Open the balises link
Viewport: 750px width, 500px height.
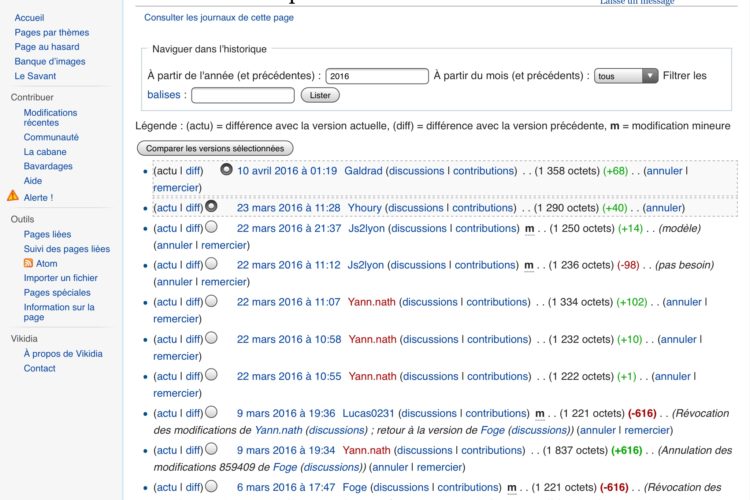tap(164, 95)
